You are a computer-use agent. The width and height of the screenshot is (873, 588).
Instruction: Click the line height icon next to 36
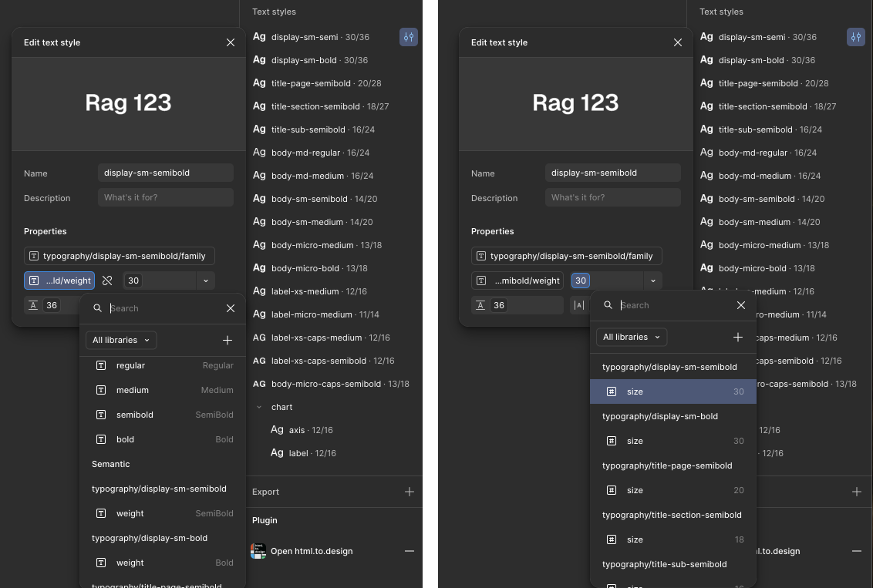(x=33, y=305)
